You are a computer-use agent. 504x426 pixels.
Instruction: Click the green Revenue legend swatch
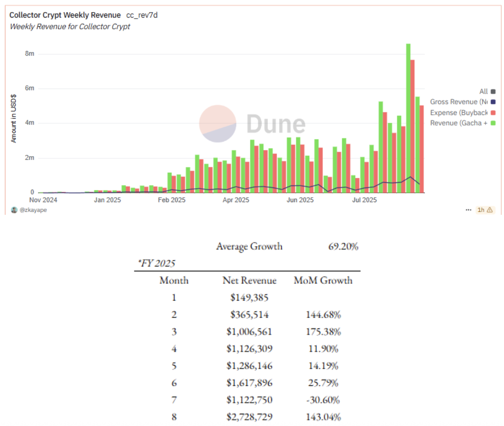pyautogui.click(x=493, y=123)
